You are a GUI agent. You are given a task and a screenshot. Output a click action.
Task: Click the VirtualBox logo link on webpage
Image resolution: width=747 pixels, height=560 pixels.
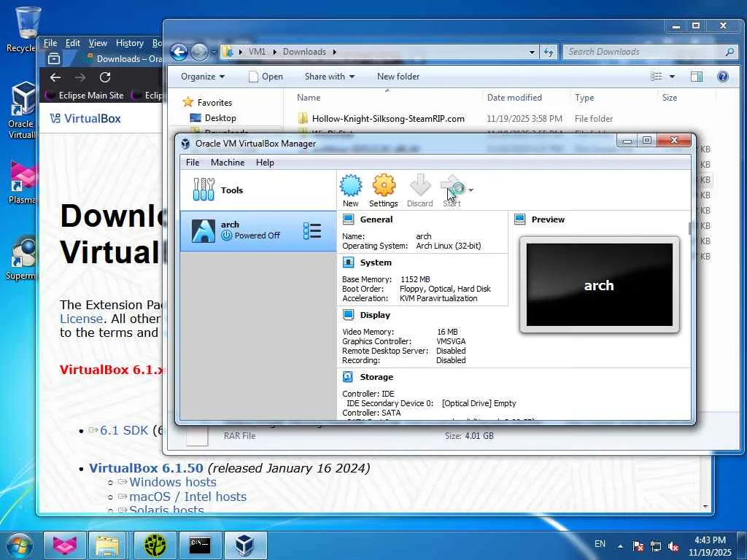(x=85, y=119)
